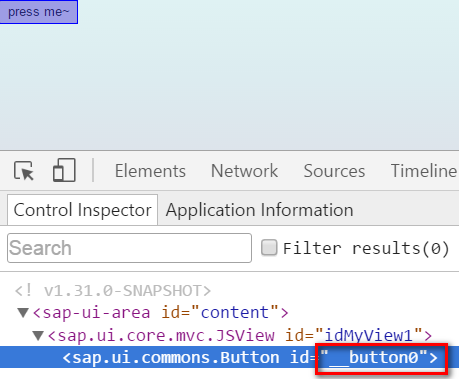Image resolution: width=459 pixels, height=379 pixels.
Task: Focus the Search input field
Action: tap(129, 248)
